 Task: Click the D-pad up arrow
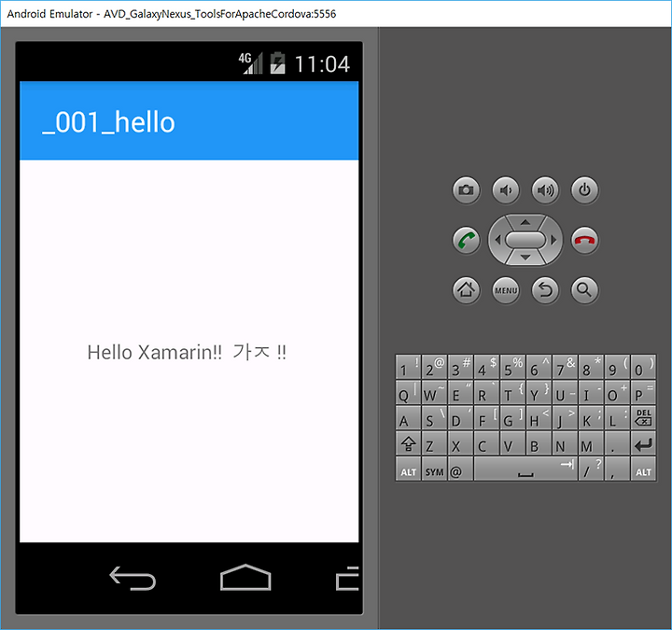[x=525, y=222]
